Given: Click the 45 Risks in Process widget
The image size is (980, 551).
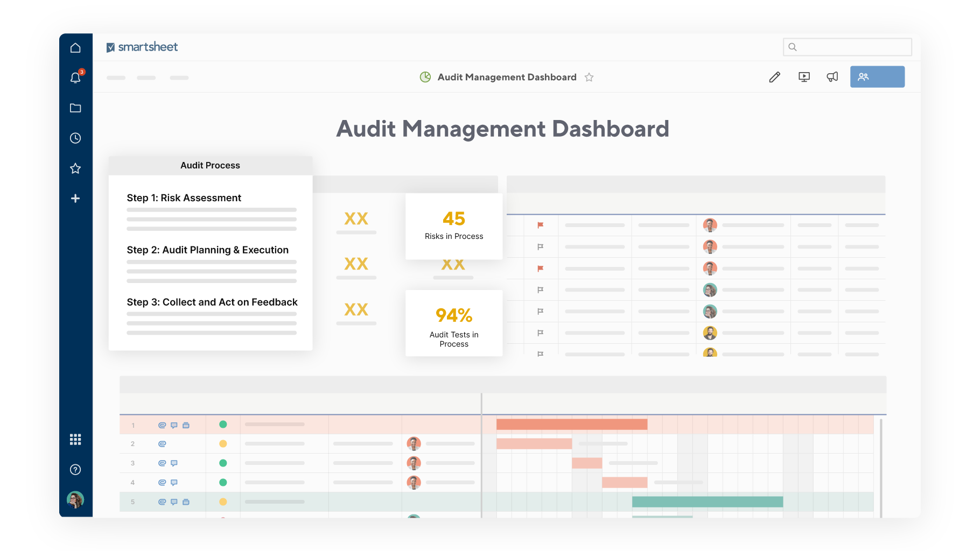Looking at the screenshot, I should pos(454,226).
